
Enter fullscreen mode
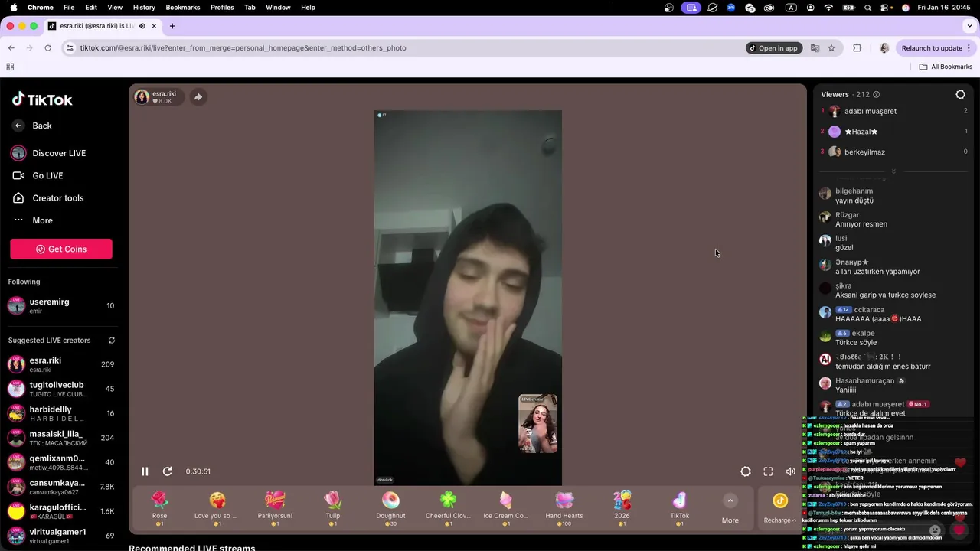pyautogui.click(x=768, y=471)
